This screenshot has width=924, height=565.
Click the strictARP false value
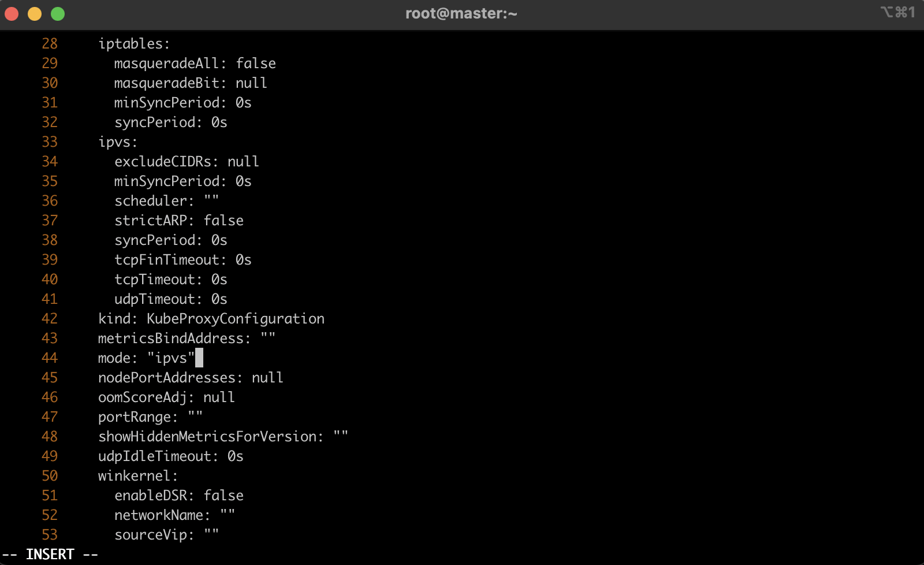223,221
